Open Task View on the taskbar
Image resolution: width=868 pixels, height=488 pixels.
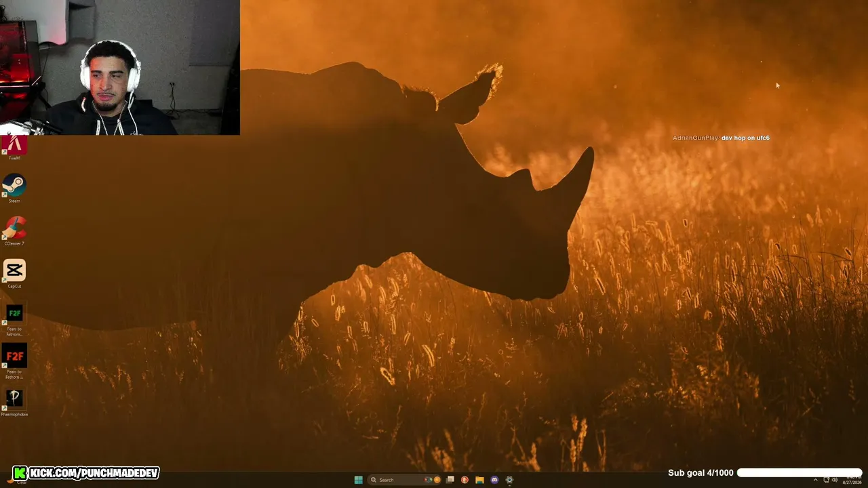tap(450, 480)
